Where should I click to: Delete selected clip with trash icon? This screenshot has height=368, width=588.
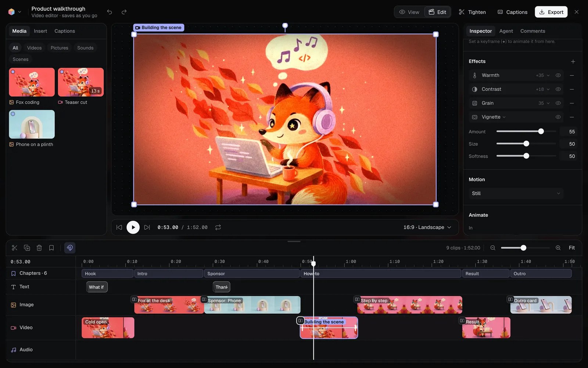point(39,248)
